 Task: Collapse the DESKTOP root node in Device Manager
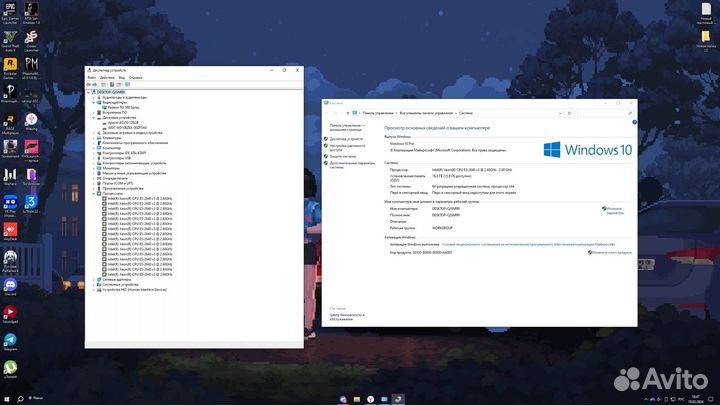click(x=89, y=92)
